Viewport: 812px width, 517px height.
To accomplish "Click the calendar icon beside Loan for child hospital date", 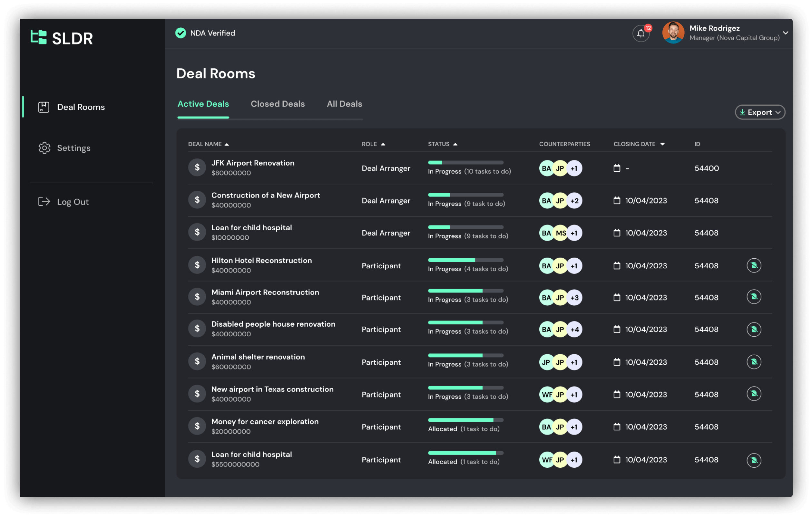I will pos(617,233).
